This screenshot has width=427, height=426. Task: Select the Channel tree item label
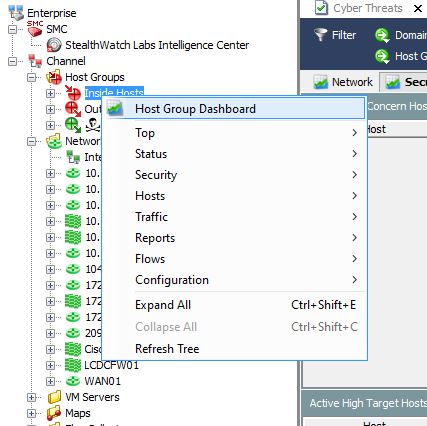66,61
